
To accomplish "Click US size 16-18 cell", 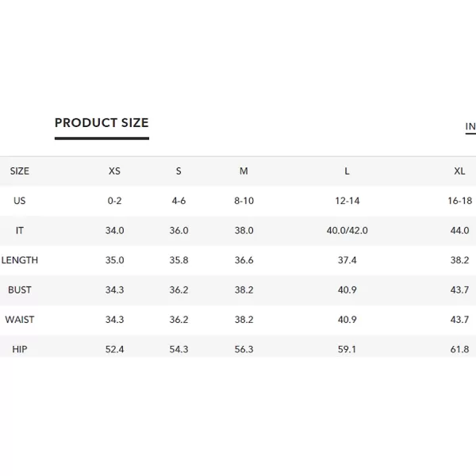I will (459, 201).
